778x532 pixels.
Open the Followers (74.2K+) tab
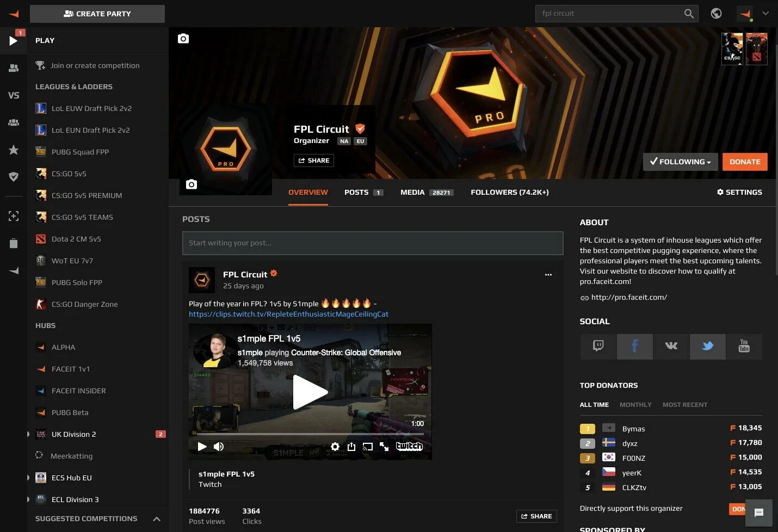pos(510,193)
